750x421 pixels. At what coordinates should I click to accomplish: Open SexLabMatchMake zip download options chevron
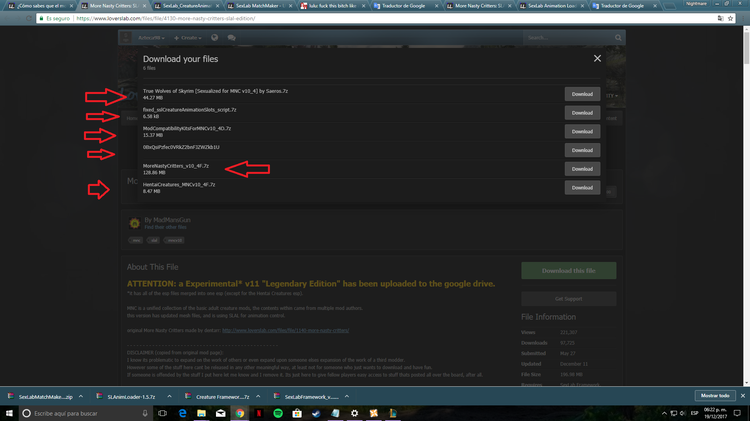pyautogui.click(x=81, y=397)
